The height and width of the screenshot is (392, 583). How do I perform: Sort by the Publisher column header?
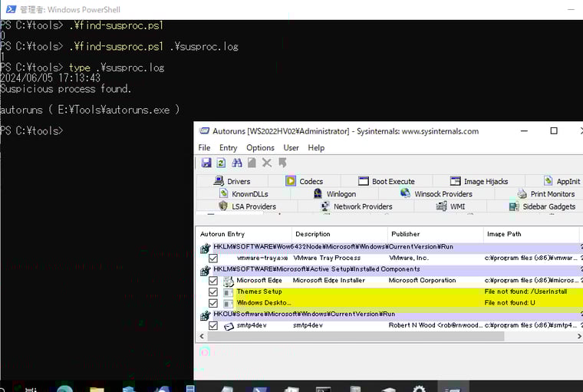(x=436, y=234)
